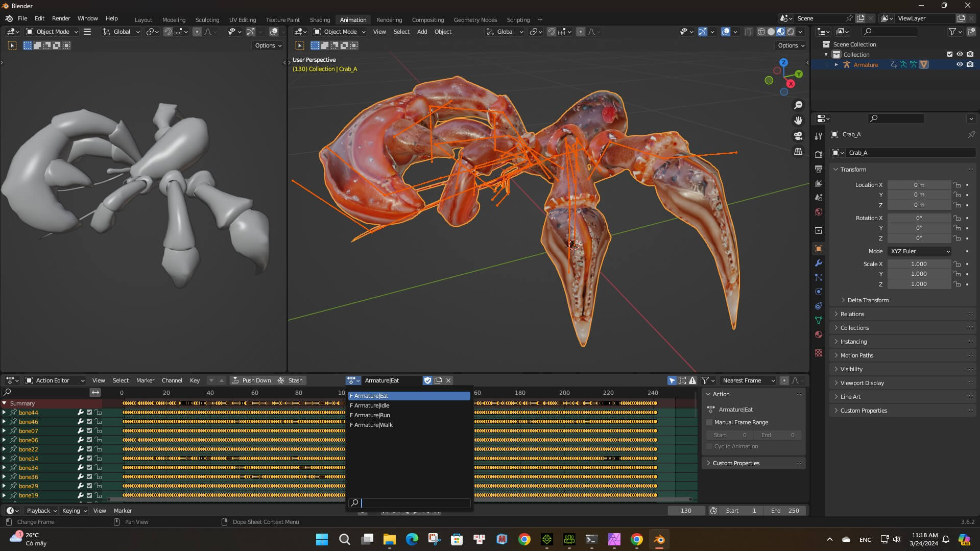
Task: Click the current frame 130 field
Action: pyautogui.click(x=686, y=511)
